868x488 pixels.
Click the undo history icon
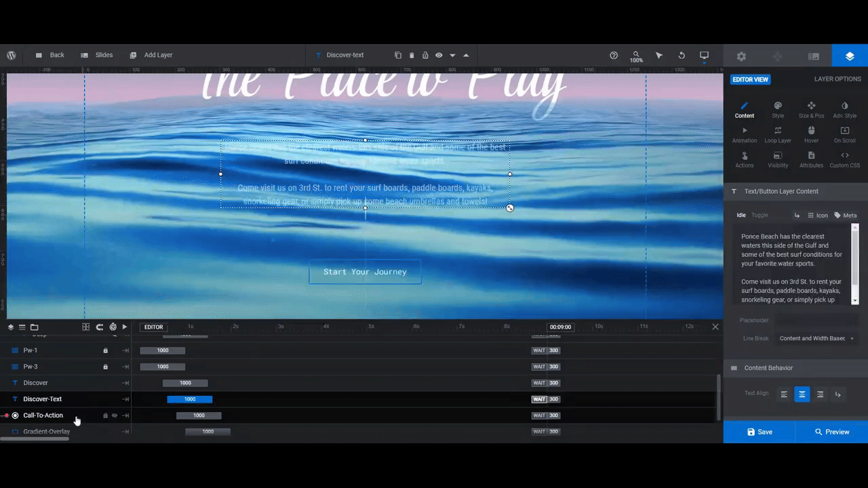click(x=682, y=56)
